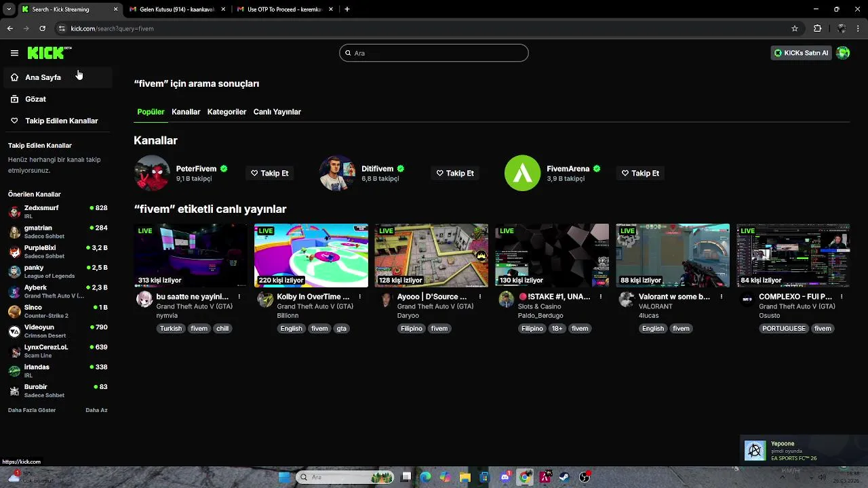Open Ditifivem channel avatar

(337, 173)
